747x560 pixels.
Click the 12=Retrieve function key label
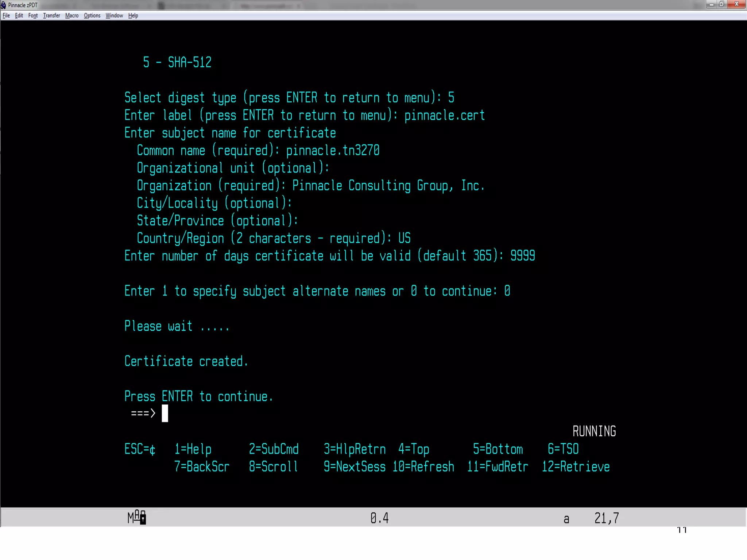[576, 467]
